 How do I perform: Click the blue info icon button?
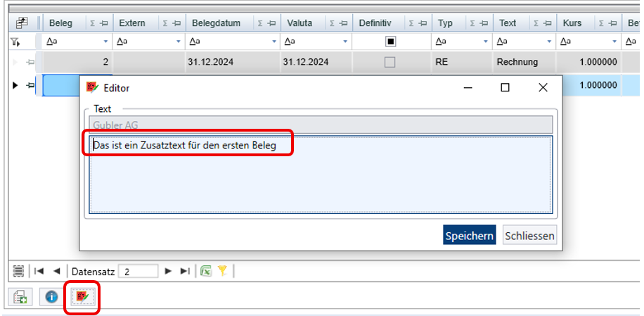51,297
